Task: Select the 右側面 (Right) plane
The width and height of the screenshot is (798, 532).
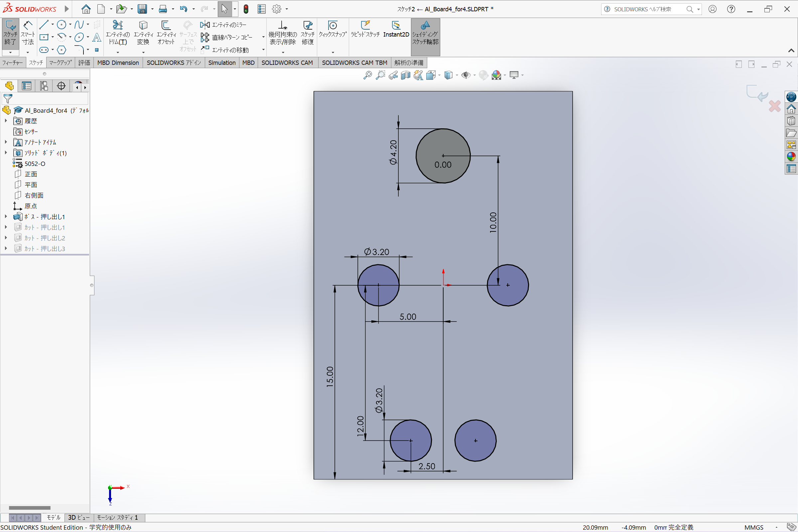Action: [34, 196]
